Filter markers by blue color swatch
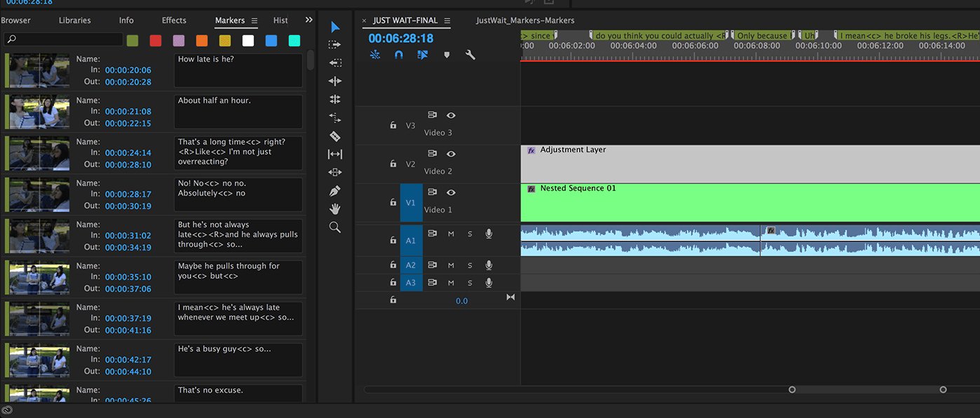 271,41
